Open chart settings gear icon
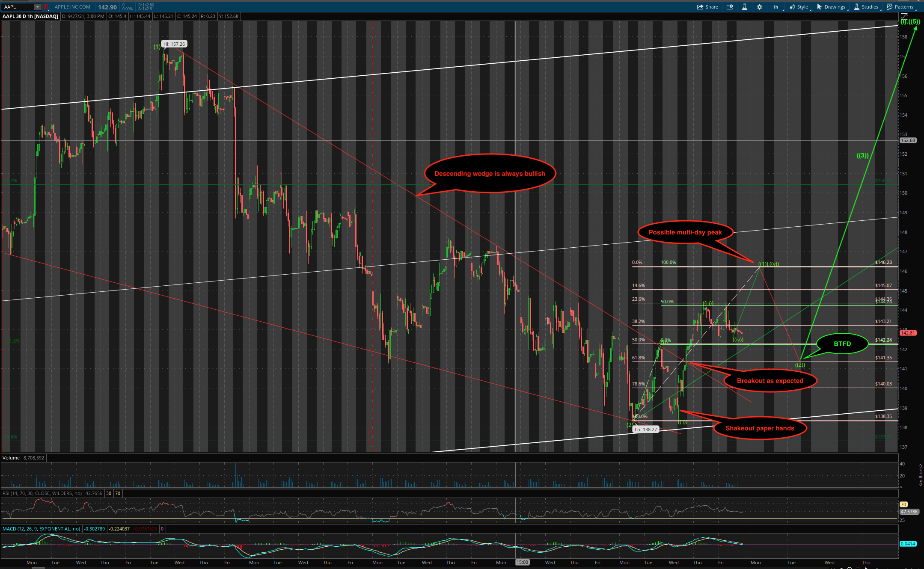The width and height of the screenshot is (924, 569). coord(759,7)
